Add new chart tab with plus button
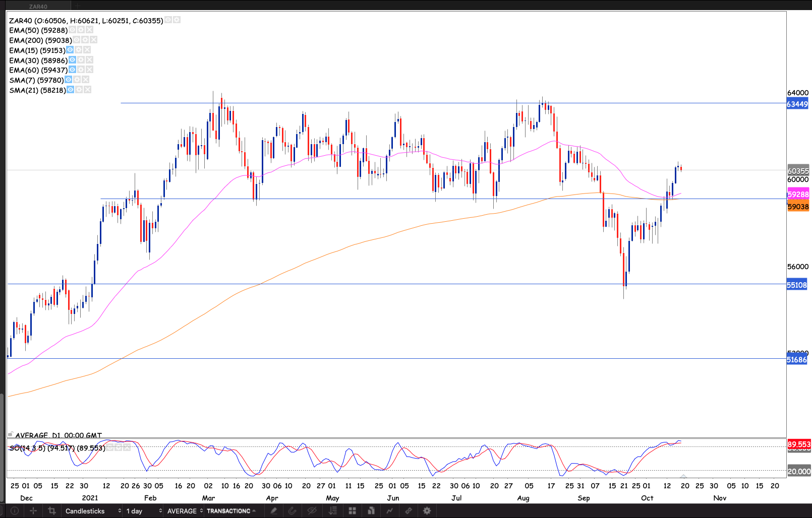The image size is (812, 518). 78,6
